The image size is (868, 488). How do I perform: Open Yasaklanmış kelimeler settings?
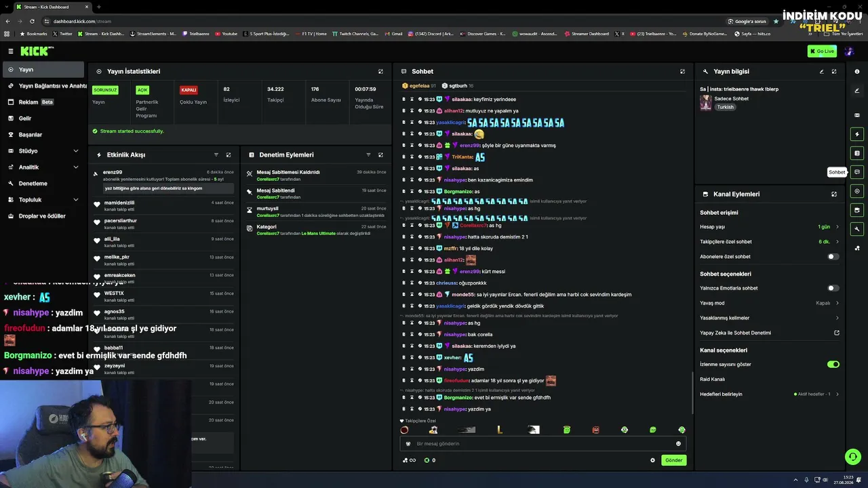[x=769, y=318]
